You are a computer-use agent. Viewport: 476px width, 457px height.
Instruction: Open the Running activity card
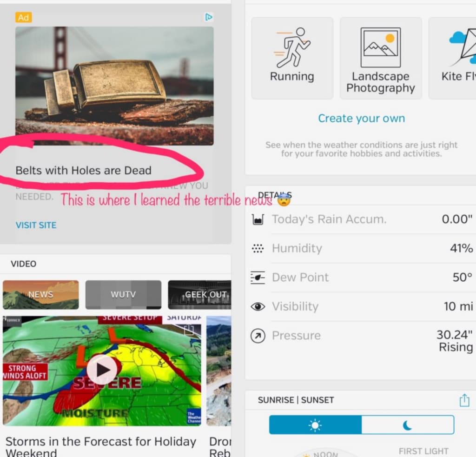tap(292, 58)
